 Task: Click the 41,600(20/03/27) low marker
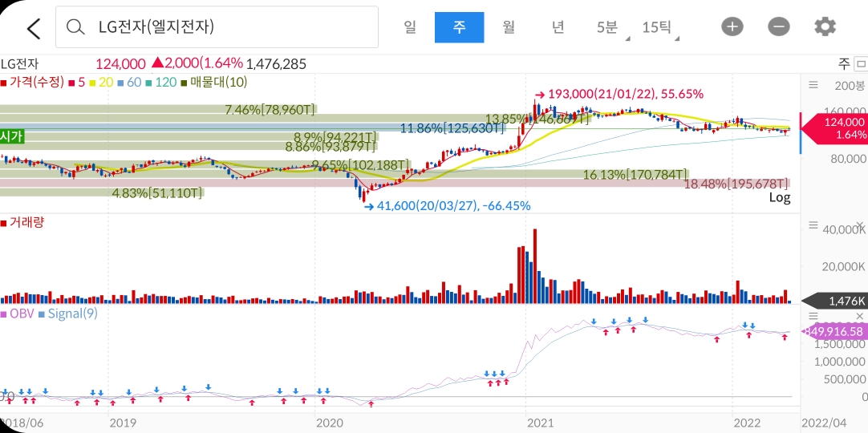click(x=448, y=206)
